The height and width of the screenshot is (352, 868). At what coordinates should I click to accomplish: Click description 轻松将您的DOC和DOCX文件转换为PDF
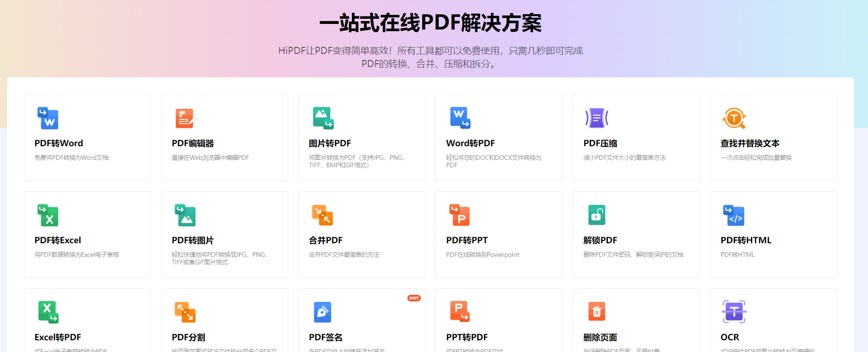pos(494,161)
